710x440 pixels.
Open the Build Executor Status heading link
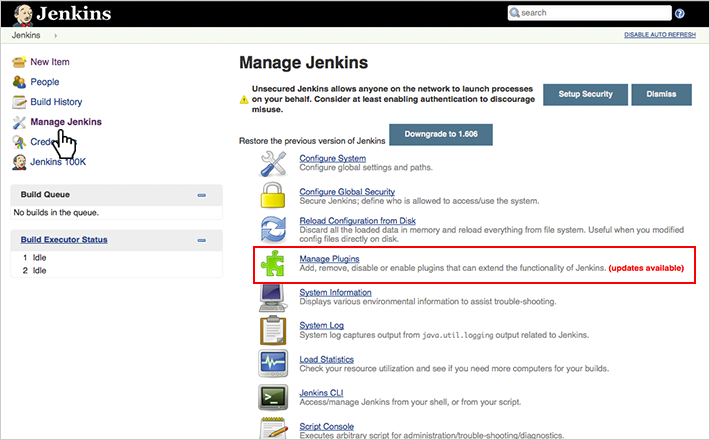click(64, 239)
